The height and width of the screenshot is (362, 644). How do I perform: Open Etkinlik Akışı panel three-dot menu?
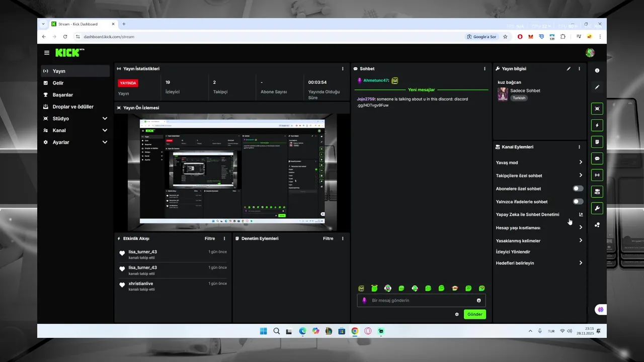tap(224, 238)
